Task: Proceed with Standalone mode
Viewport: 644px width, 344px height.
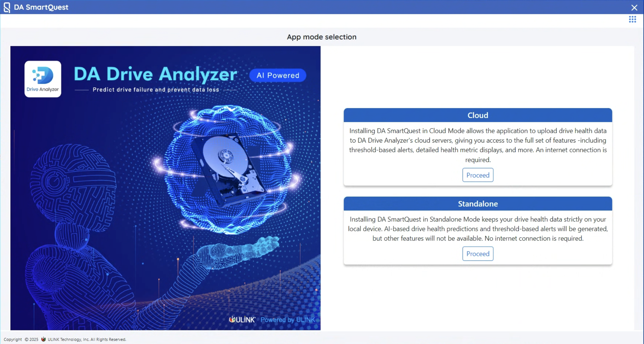Action: (477, 254)
